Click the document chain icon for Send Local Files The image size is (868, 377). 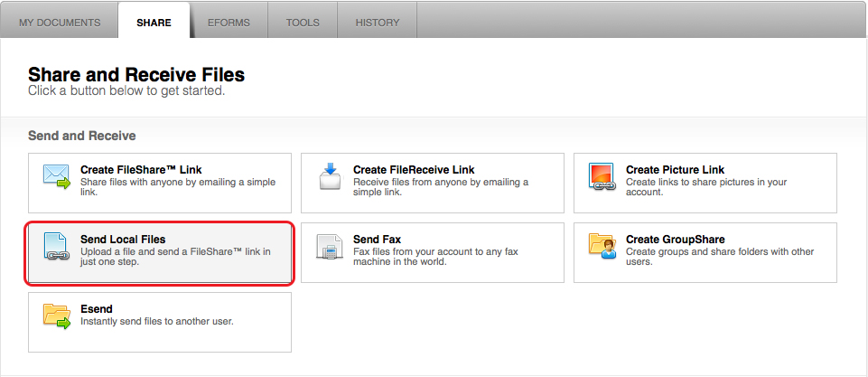tap(55, 247)
